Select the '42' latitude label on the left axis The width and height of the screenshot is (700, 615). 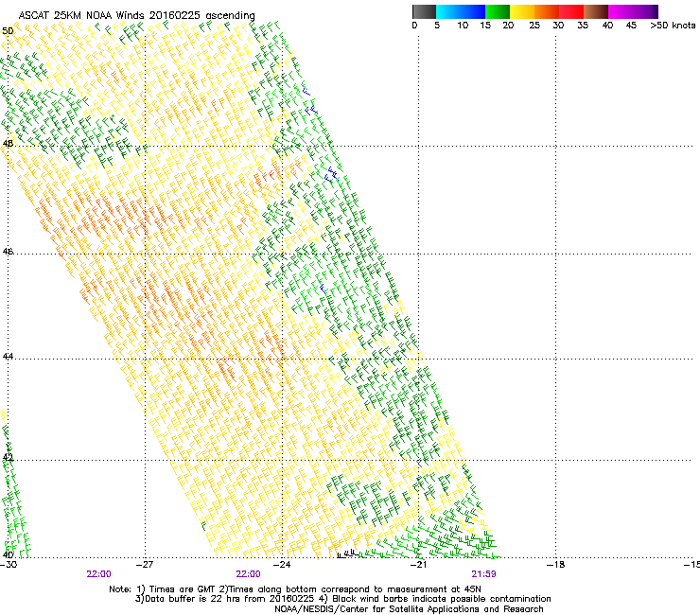[x=8, y=457]
